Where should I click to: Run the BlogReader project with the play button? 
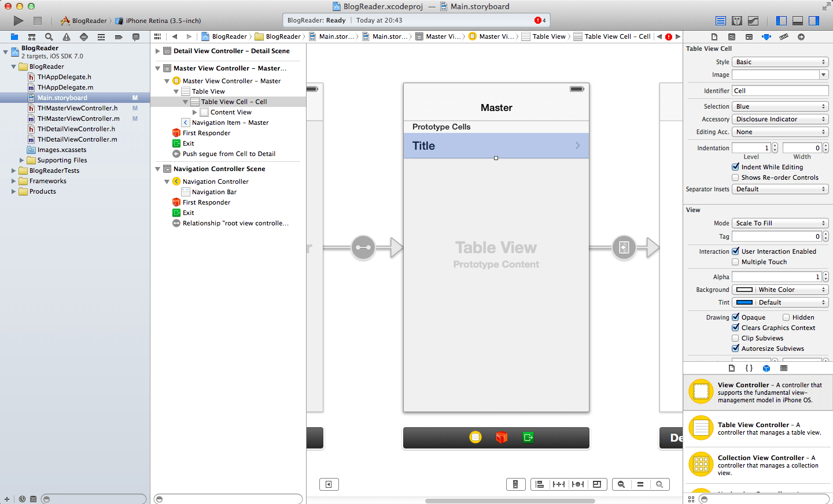(19, 21)
